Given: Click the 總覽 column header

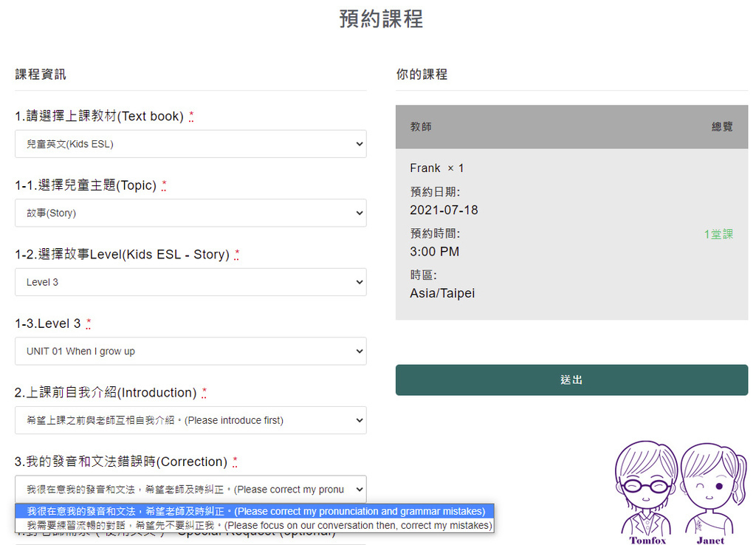Looking at the screenshot, I should click(722, 127).
